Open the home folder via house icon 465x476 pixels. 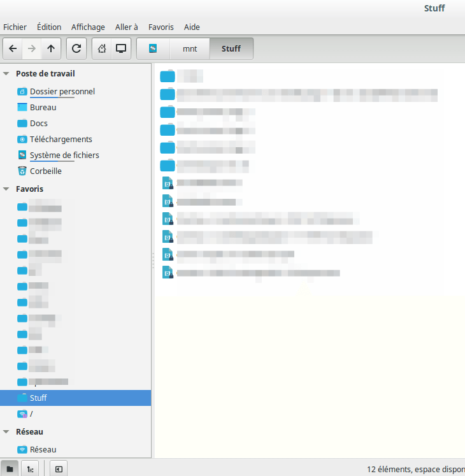102,48
